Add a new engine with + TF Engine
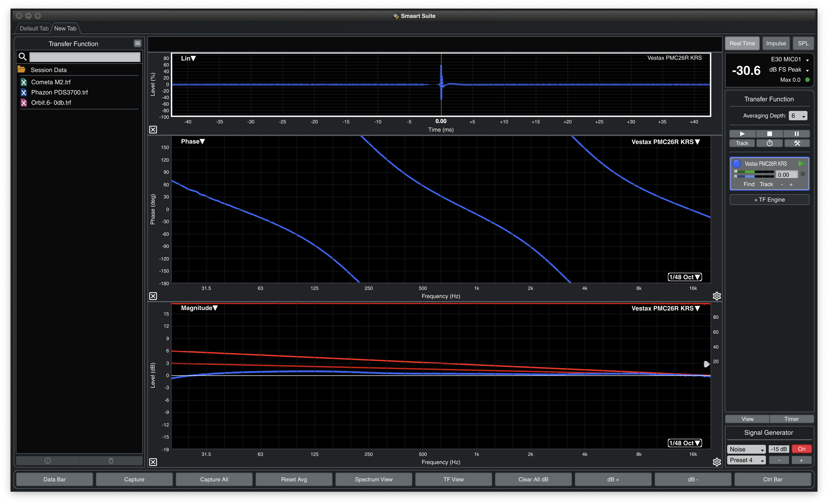Screen dimensions: 828x504 click(x=769, y=200)
